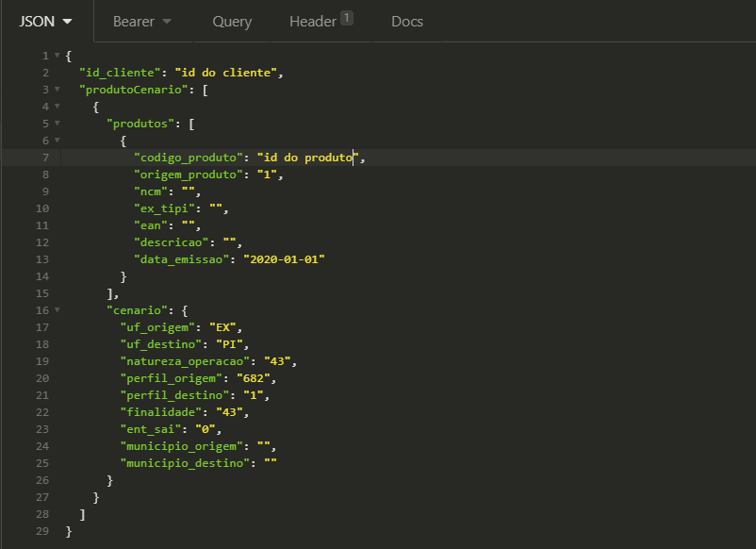756x549 pixels.
Task: Click line number 22 in the gutter
Action: [42, 412]
